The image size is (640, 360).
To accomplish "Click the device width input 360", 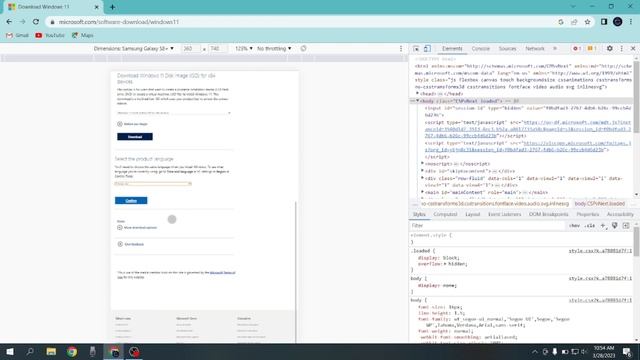I will [191, 48].
